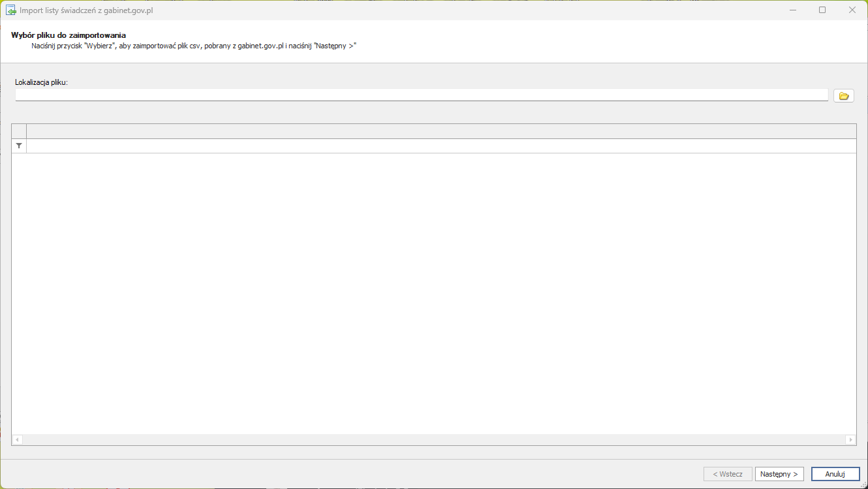Close the import window with X
This screenshot has height=489, width=868.
point(852,10)
